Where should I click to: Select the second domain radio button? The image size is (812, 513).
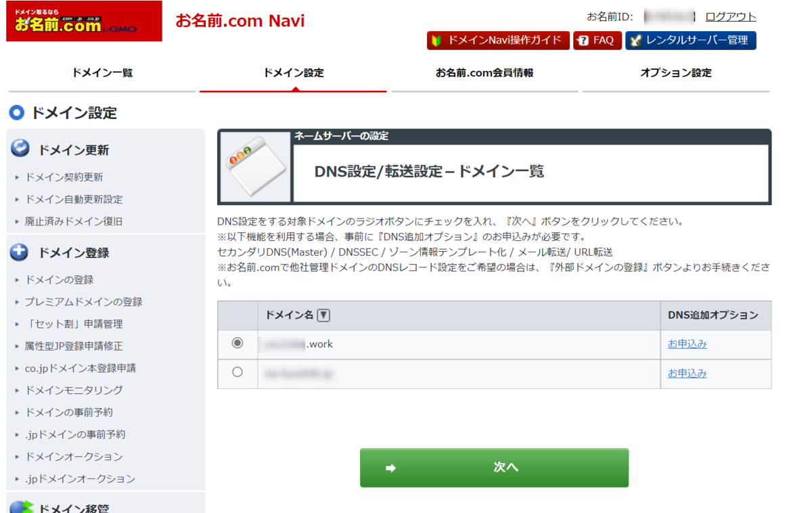(x=237, y=372)
